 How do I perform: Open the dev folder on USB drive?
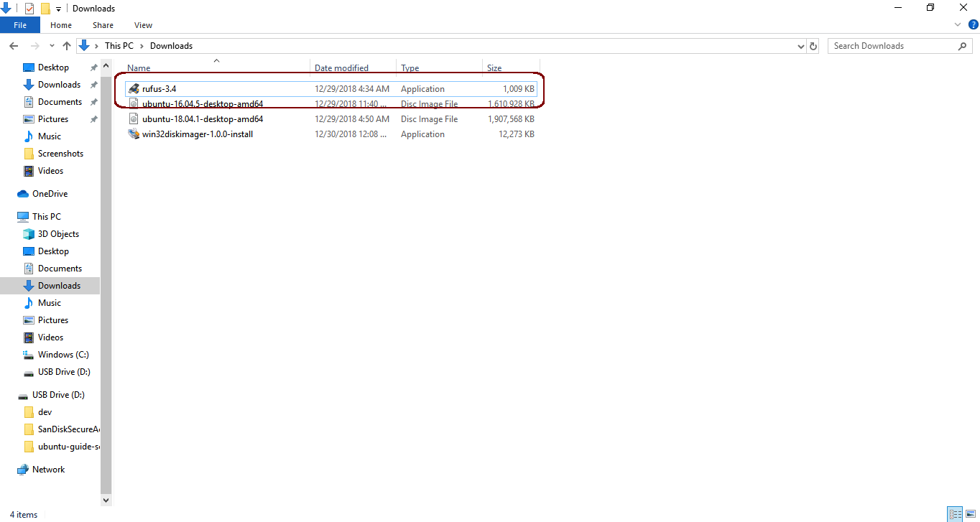pyautogui.click(x=45, y=412)
